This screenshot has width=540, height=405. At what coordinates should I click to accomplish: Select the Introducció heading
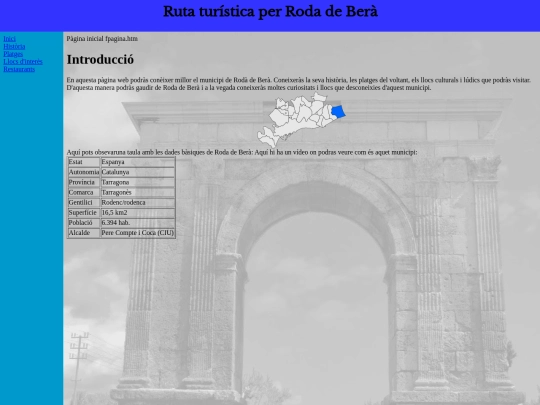point(100,59)
